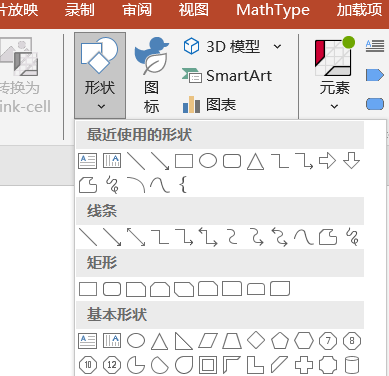The image size is (389, 376).
Task: Select ellipse in 最近使用的形状
Action: (208, 161)
